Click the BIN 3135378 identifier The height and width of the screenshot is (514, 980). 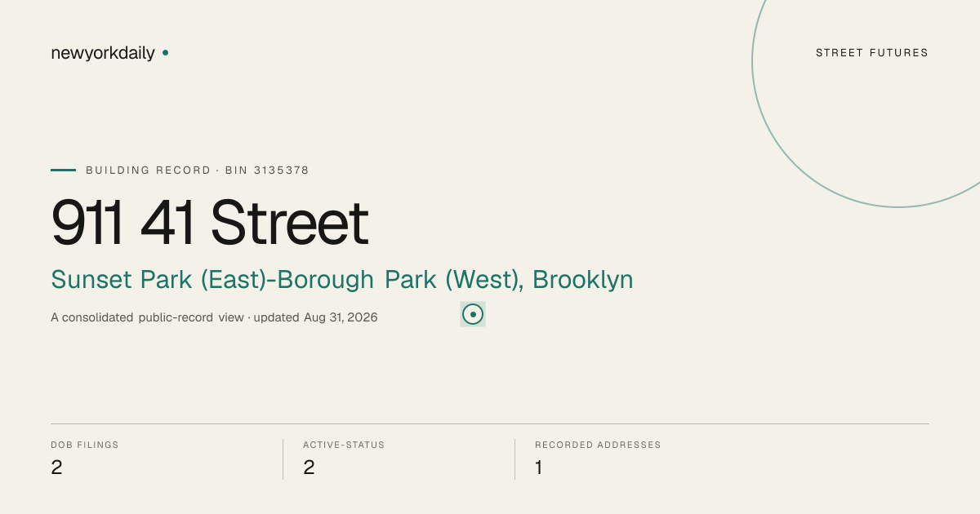click(x=267, y=171)
